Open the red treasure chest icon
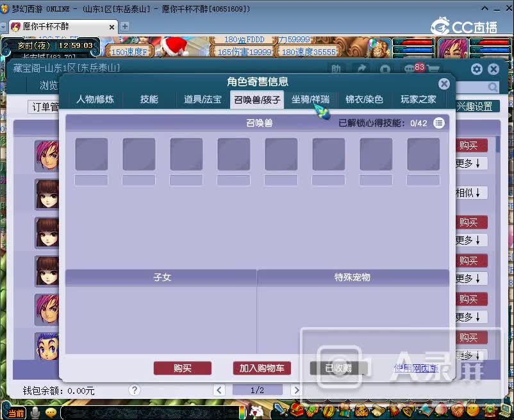The height and width of the screenshot is (420, 514). coord(297,409)
